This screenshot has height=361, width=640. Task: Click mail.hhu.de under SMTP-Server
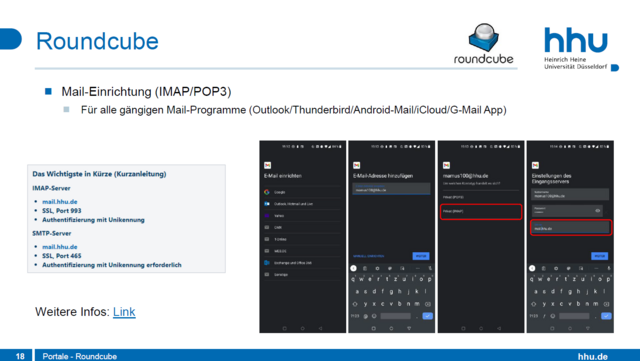click(60, 247)
